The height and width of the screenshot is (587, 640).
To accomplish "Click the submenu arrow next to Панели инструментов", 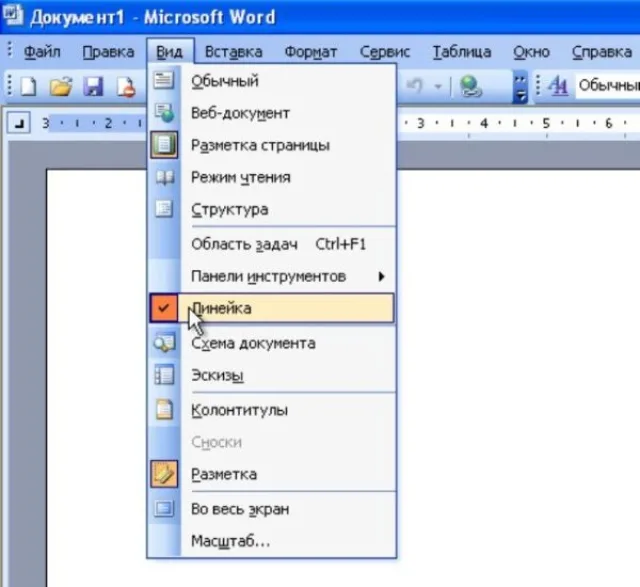I will (381, 276).
